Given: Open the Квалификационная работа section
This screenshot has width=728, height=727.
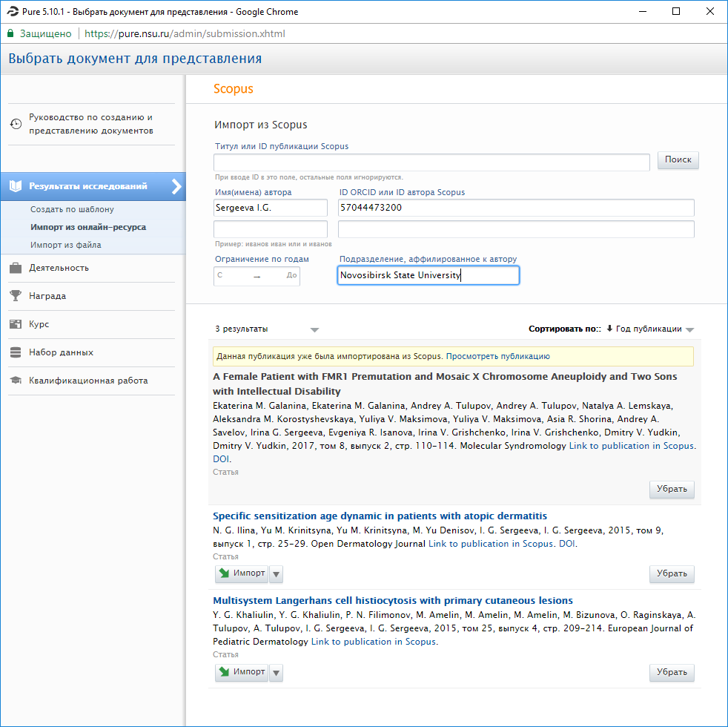Looking at the screenshot, I should (x=88, y=381).
